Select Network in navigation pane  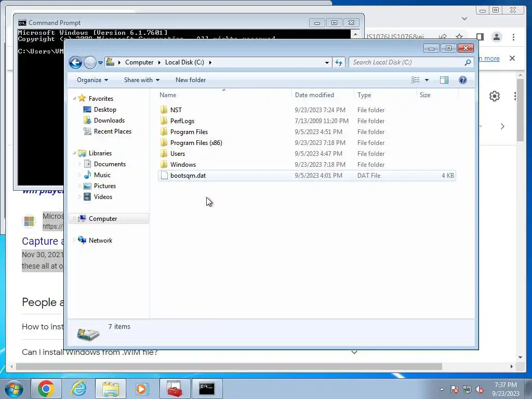(100, 240)
